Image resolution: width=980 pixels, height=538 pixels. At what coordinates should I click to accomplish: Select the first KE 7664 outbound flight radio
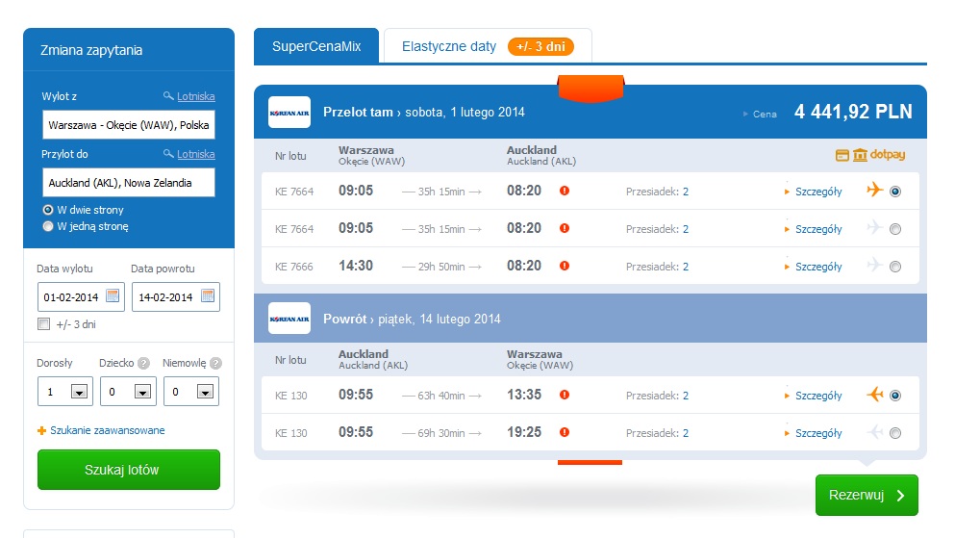pyautogui.click(x=895, y=192)
